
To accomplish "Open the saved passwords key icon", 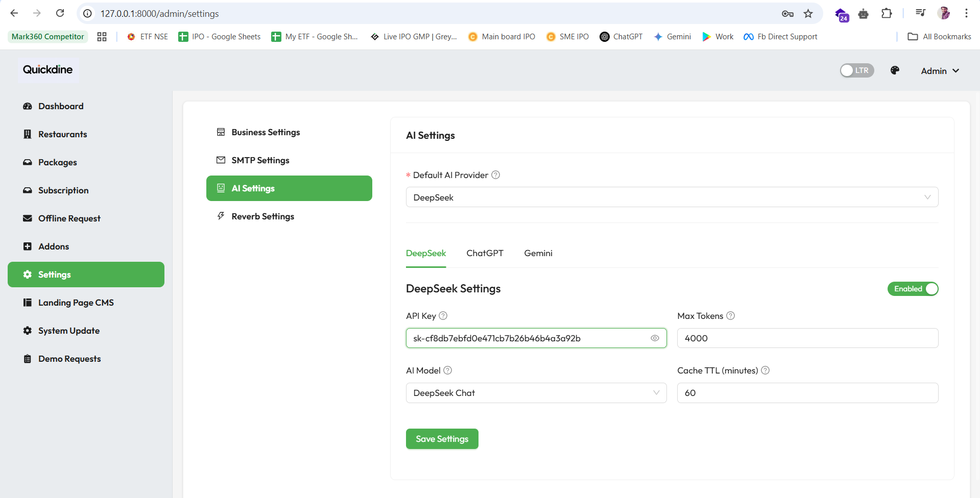I will click(x=787, y=14).
